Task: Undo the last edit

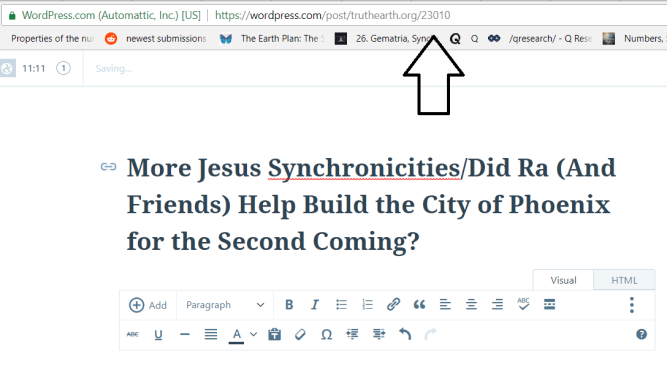Action: coord(405,334)
